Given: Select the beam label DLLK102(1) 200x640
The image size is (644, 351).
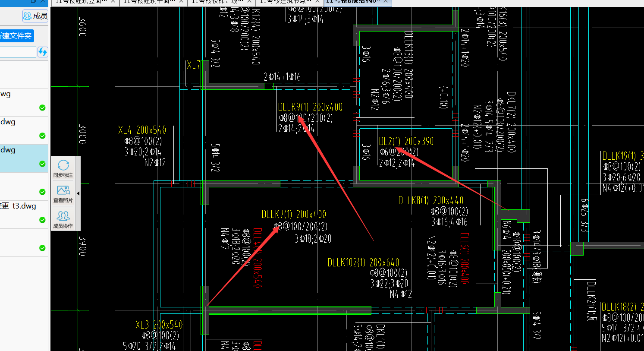Looking at the screenshot, I should (363, 262).
